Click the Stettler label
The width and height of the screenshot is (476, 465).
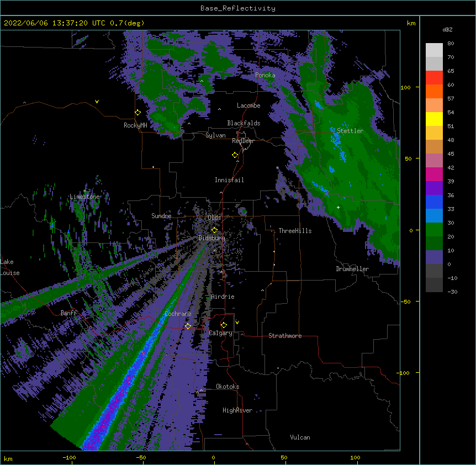[350, 131]
